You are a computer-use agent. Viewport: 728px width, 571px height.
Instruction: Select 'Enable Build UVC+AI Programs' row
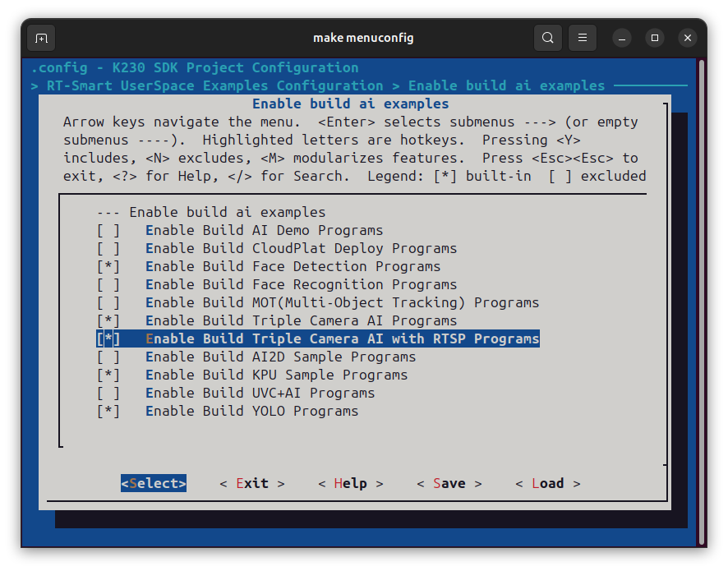236,394
